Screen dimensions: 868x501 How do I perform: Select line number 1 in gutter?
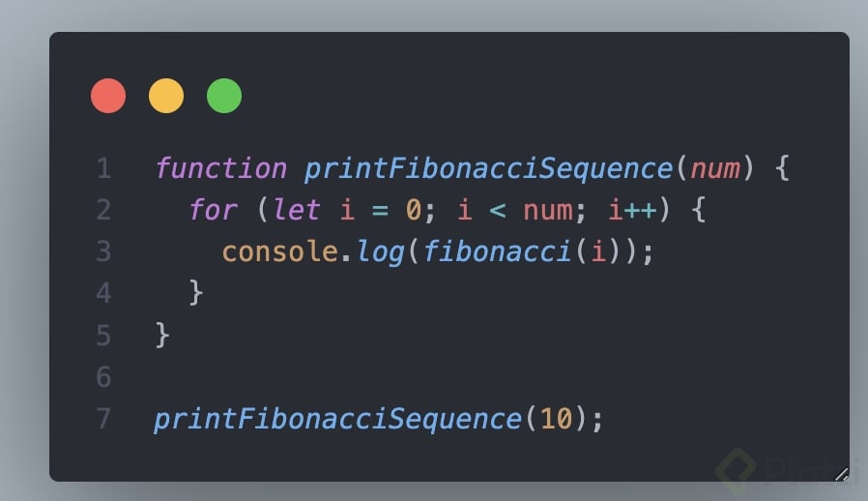103,168
